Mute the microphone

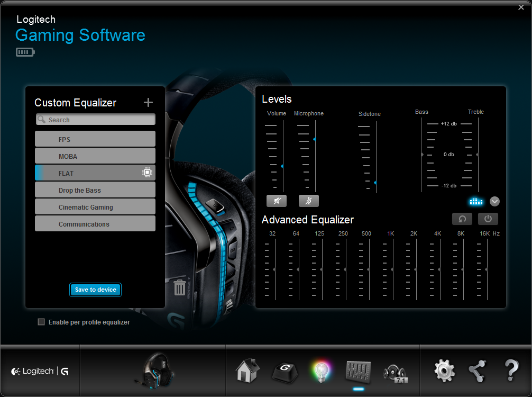309,201
